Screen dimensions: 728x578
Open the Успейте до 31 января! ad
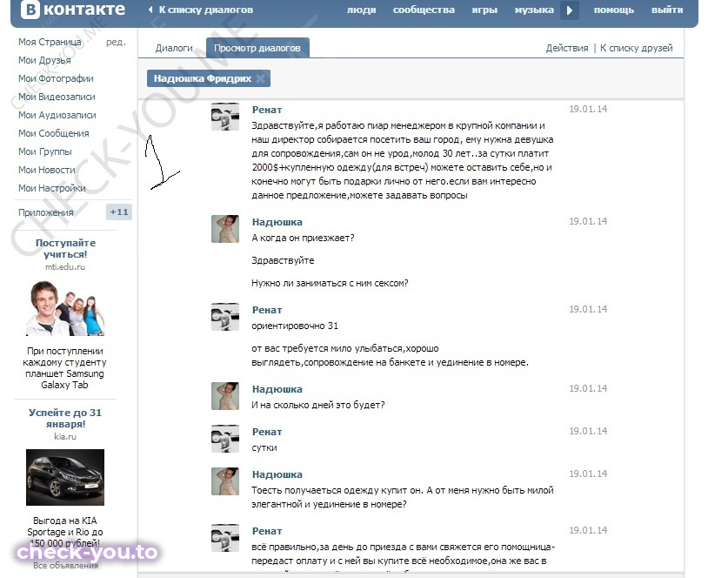coord(65,418)
